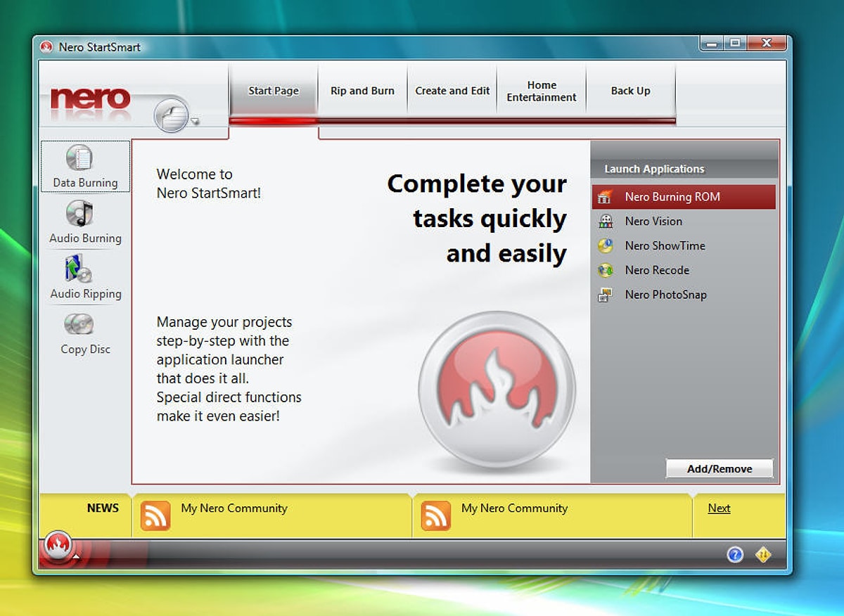Viewport: 844px width, 616px height.
Task: Open the Create and Edit tab
Action: 452,91
